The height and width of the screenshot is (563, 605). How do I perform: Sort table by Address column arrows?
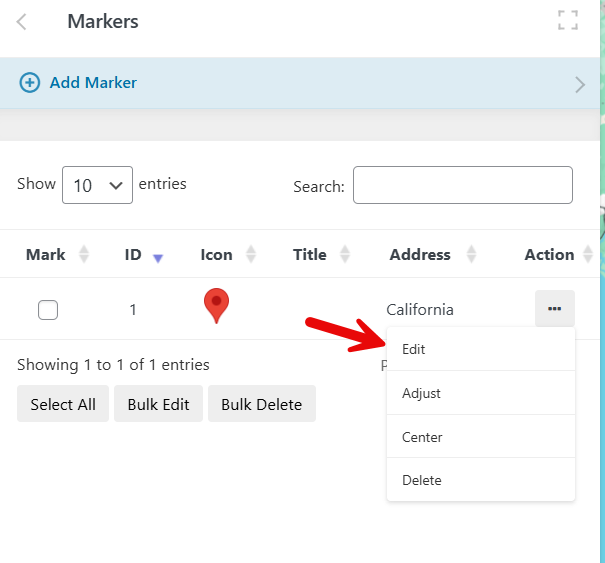(471, 255)
